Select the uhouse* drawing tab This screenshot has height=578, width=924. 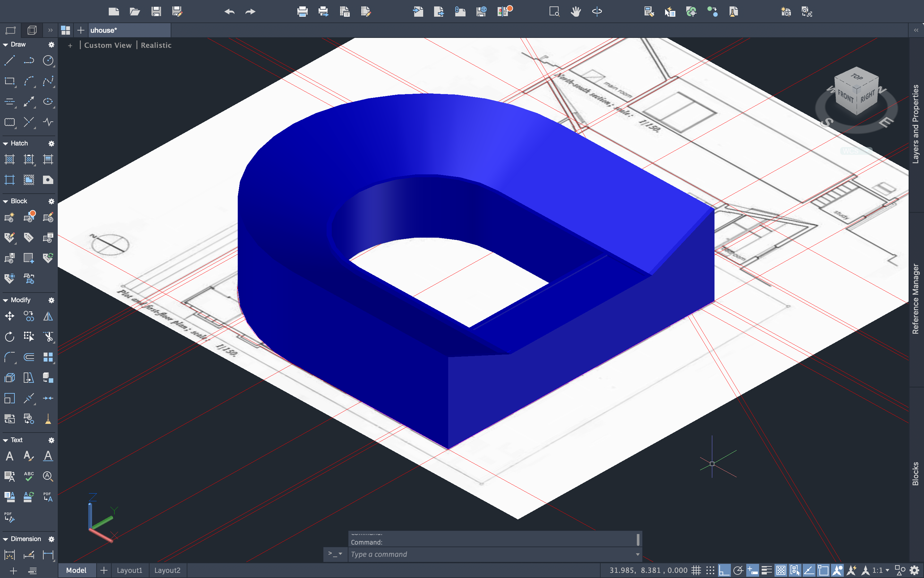(x=129, y=30)
